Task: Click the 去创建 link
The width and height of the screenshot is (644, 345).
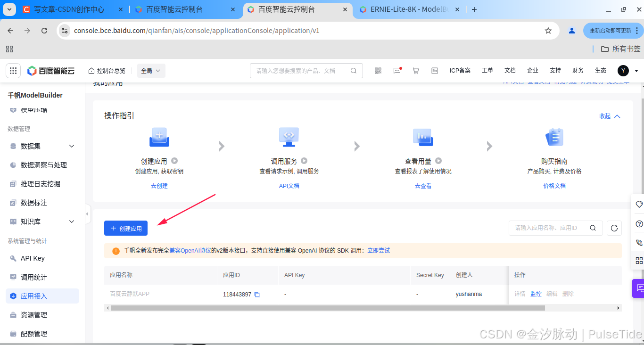Action: tap(159, 186)
